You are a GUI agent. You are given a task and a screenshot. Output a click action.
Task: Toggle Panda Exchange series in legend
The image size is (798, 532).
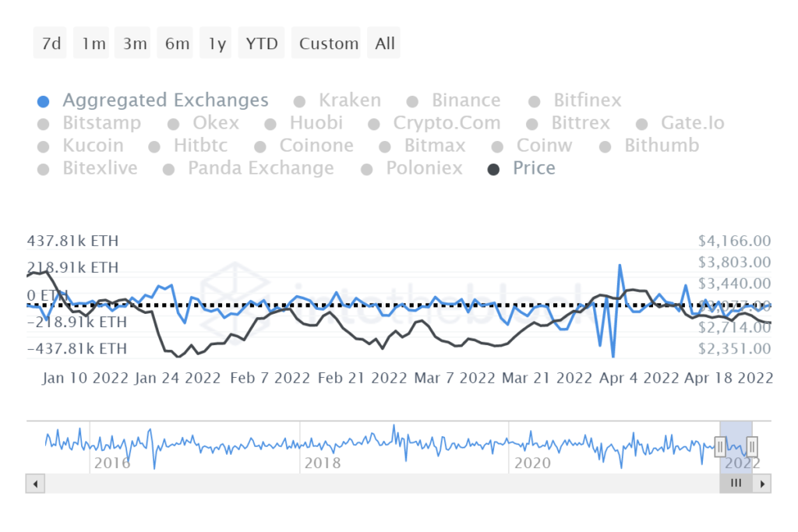pyautogui.click(x=249, y=167)
